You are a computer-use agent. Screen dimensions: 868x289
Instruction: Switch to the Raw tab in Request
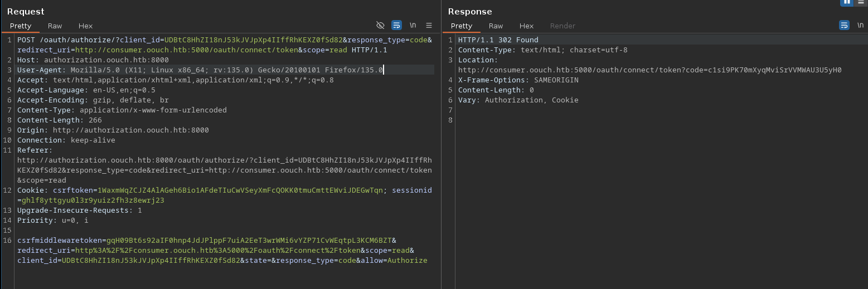[x=55, y=26]
